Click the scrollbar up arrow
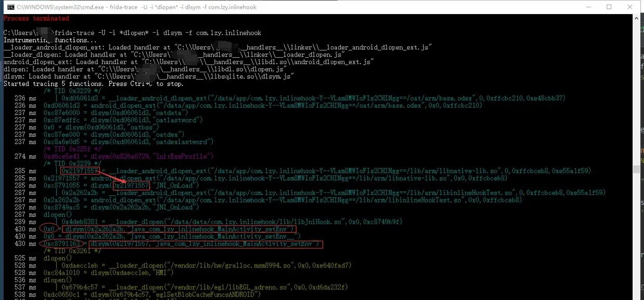This screenshot has height=300, width=644. pos(636,18)
